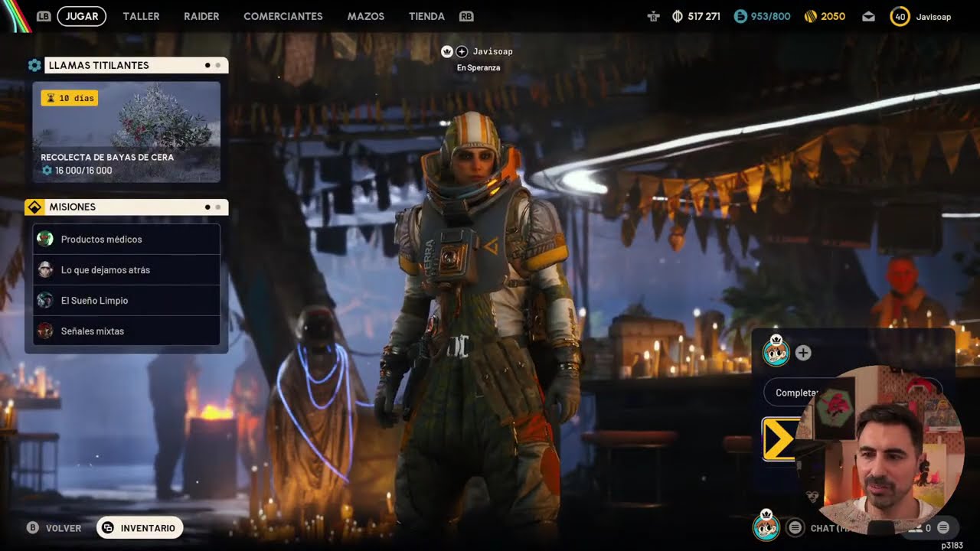Open the JUGAR tab

[x=82, y=16]
